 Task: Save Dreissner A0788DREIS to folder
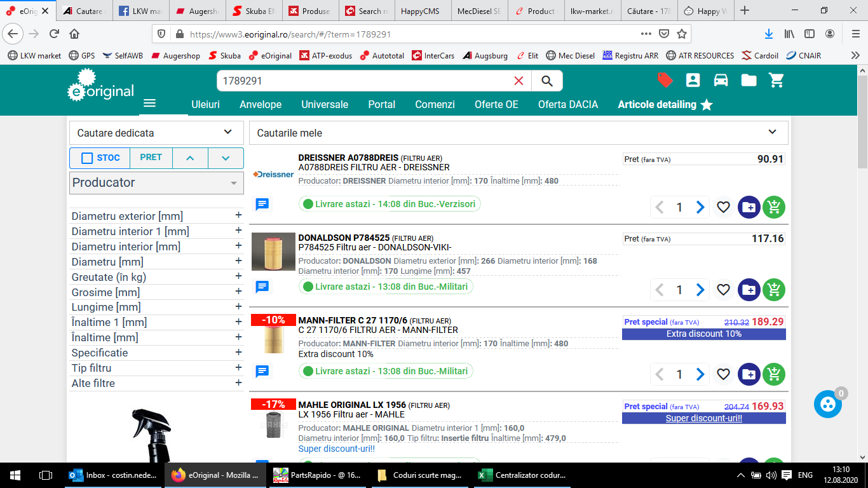(749, 207)
